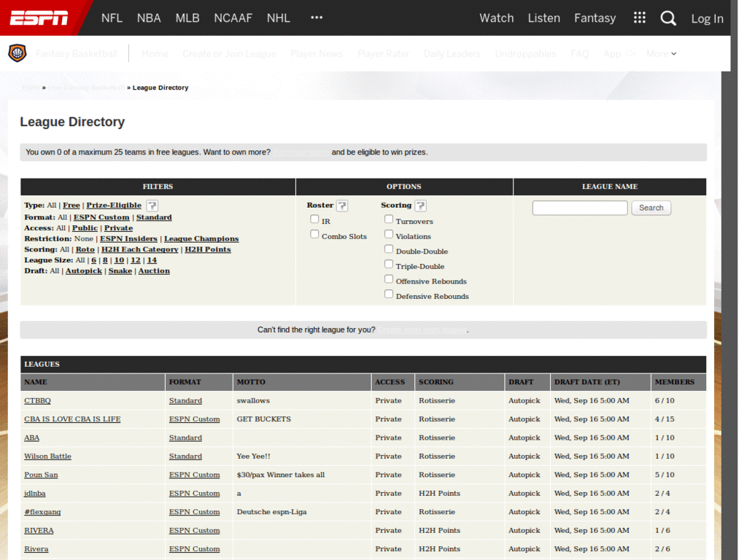This screenshot has height=560, width=747.
Task: Open the search magnifier icon
Action: 668,18
